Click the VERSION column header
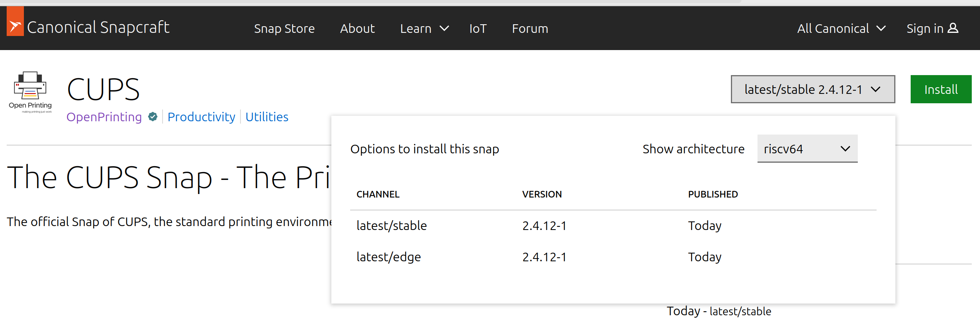Viewport: 980px width, 318px height. click(542, 194)
